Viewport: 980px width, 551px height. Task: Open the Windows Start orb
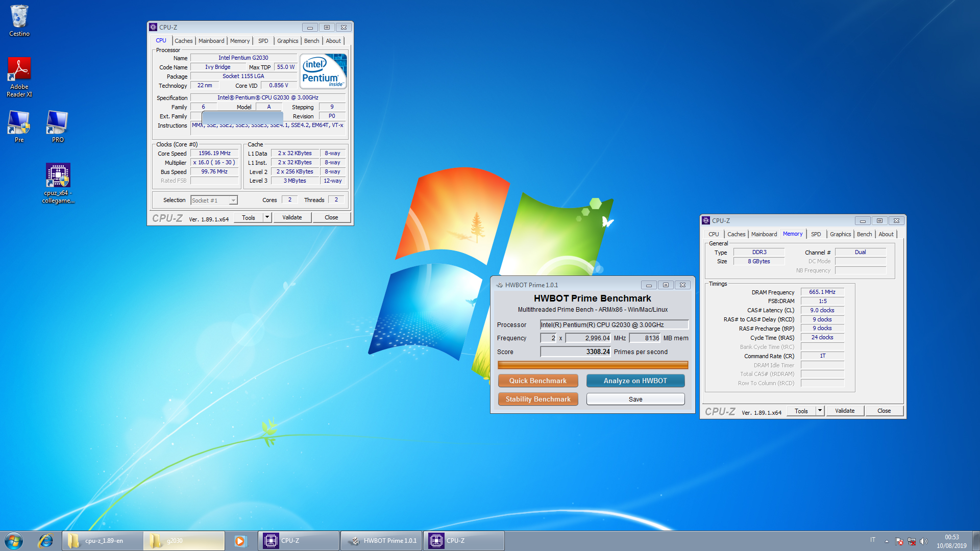[x=14, y=541]
